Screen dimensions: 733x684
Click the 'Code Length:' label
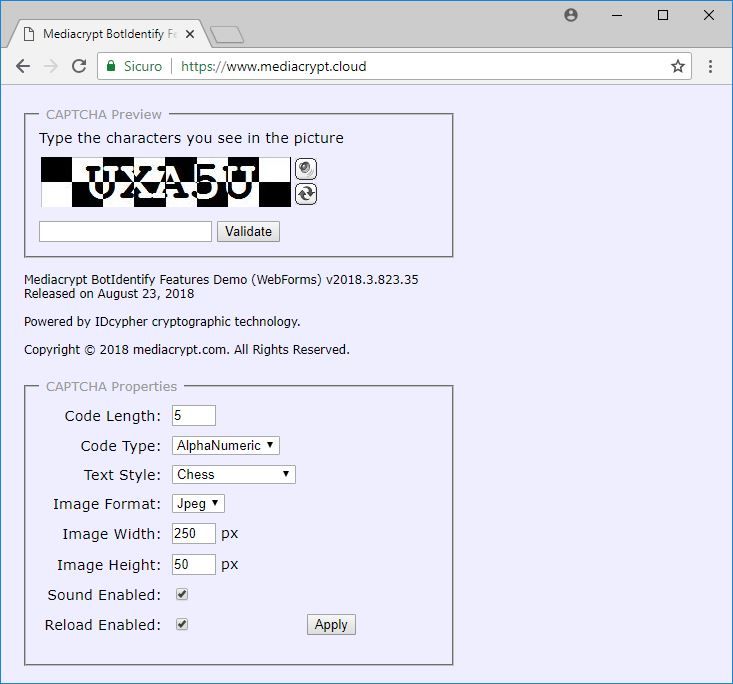click(113, 416)
